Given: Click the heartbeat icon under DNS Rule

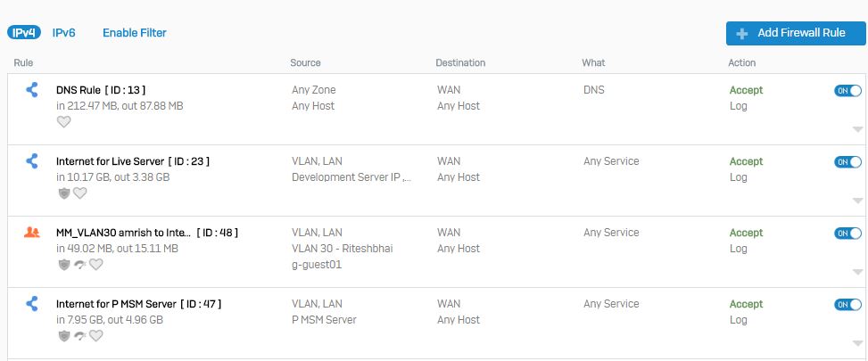Looking at the screenshot, I should coord(64,121).
